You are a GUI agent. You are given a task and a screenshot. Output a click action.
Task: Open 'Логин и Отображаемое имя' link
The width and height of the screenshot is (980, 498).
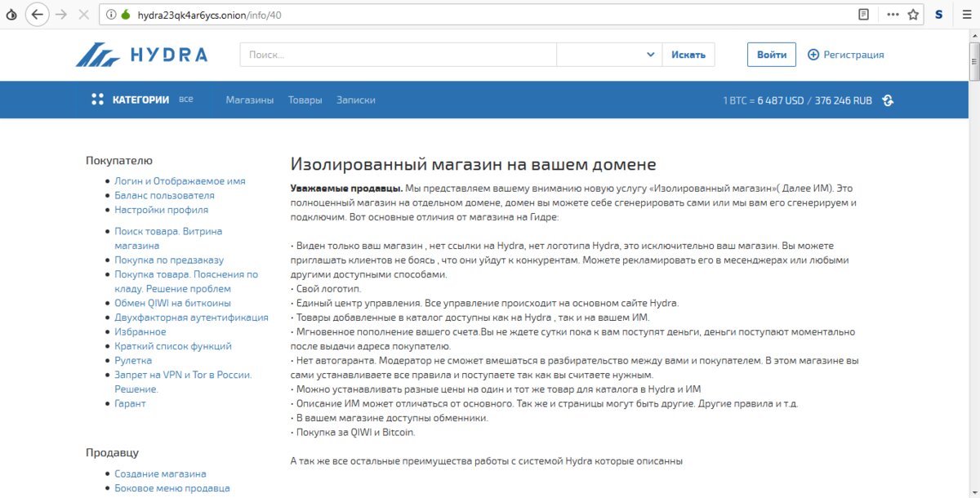click(x=180, y=181)
